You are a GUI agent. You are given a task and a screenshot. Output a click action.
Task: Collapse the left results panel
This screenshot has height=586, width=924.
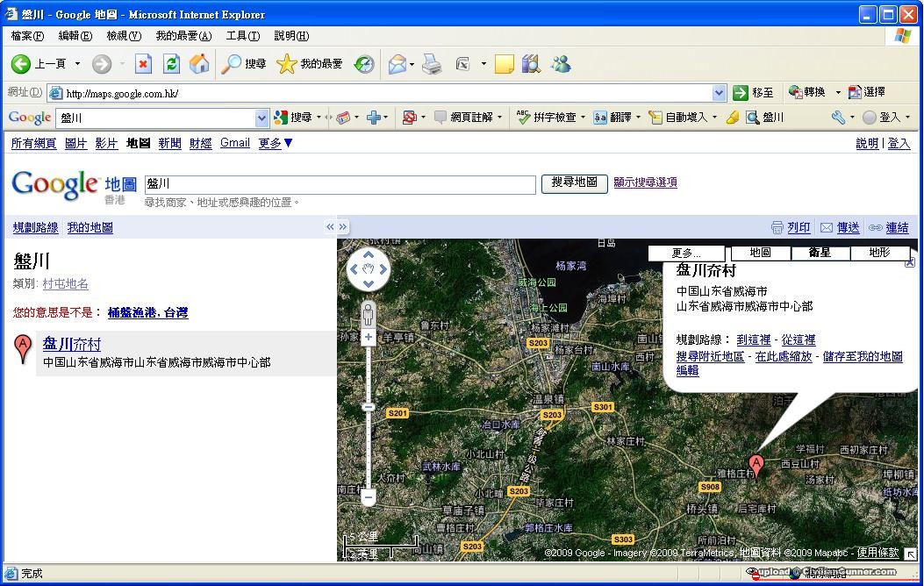pos(331,227)
